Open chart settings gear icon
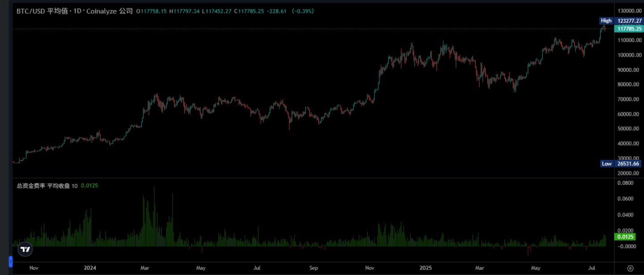This screenshot has width=644, height=275. [x=630, y=268]
